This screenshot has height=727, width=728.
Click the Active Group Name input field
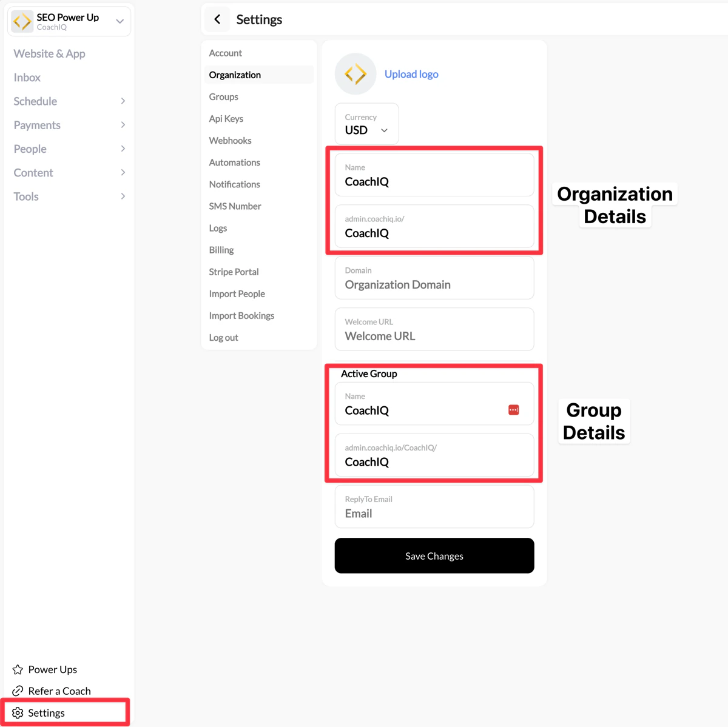434,404
